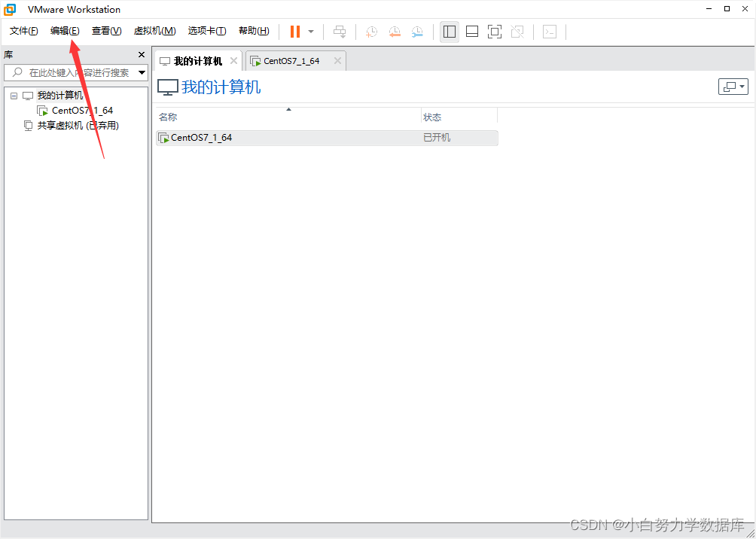The height and width of the screenshot is (539, 756).
Task: Minimize the VMware Workstation window
Action: point(709,9)
